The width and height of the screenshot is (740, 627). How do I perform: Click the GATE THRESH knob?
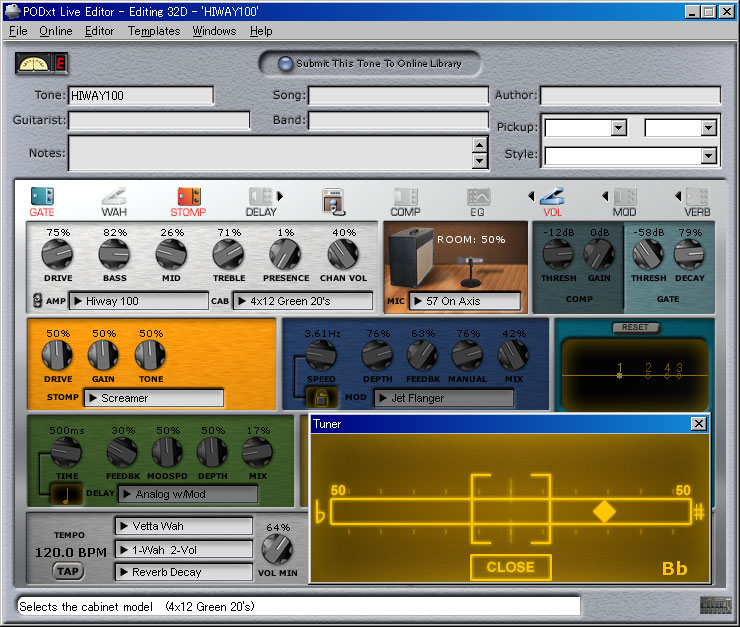[x=648, y=254]
